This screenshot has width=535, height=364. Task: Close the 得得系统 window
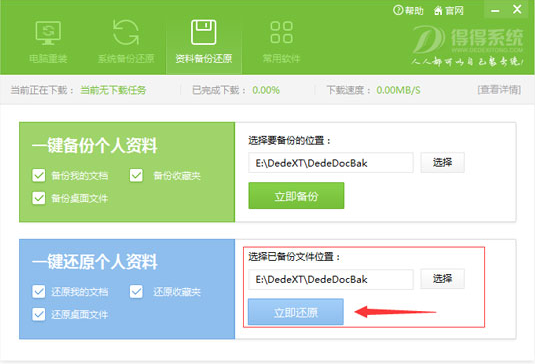[x=517, y=9]
